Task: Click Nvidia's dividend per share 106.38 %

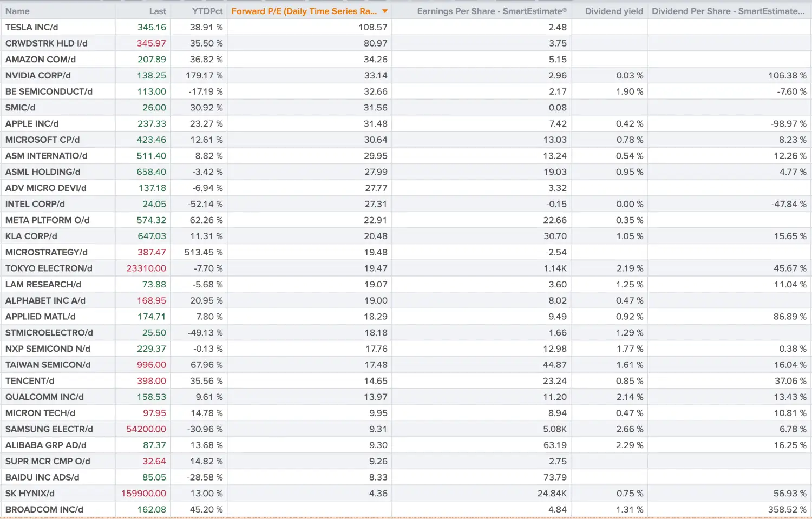Action: 787,76
